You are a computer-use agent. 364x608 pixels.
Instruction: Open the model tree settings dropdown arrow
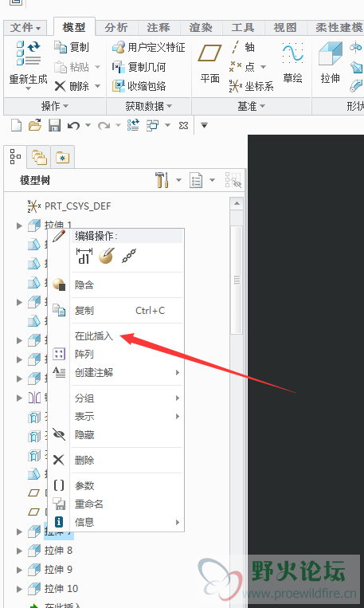coord(178,180)
